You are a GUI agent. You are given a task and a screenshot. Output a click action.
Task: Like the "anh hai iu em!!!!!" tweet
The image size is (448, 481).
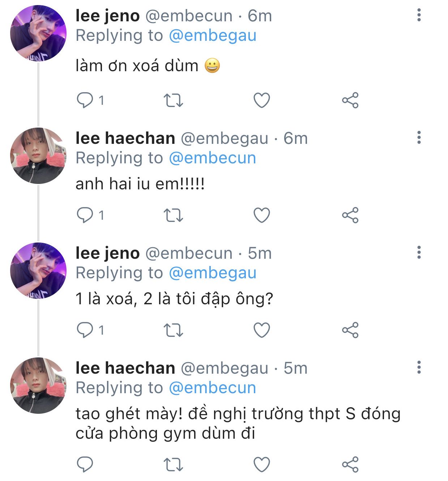[x=262, y=215]
